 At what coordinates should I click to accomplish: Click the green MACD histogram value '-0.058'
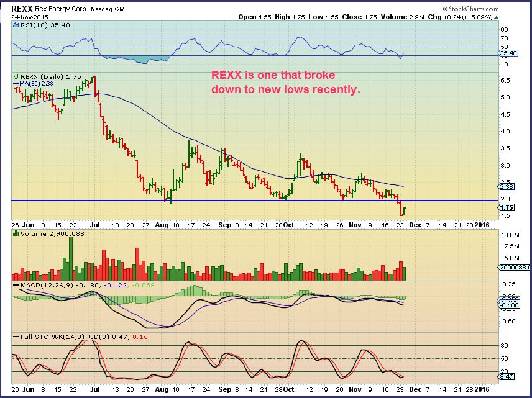point(142,286)
